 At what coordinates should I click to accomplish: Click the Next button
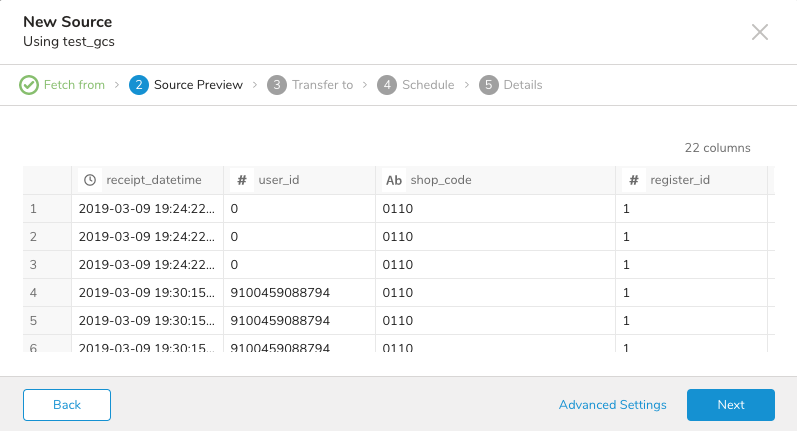click(731, 405)
